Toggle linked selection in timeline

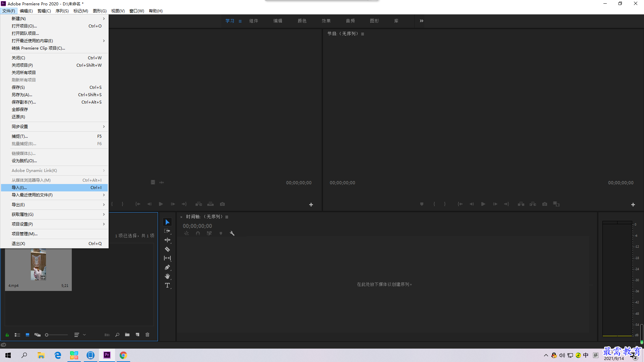tap(209, 233)
